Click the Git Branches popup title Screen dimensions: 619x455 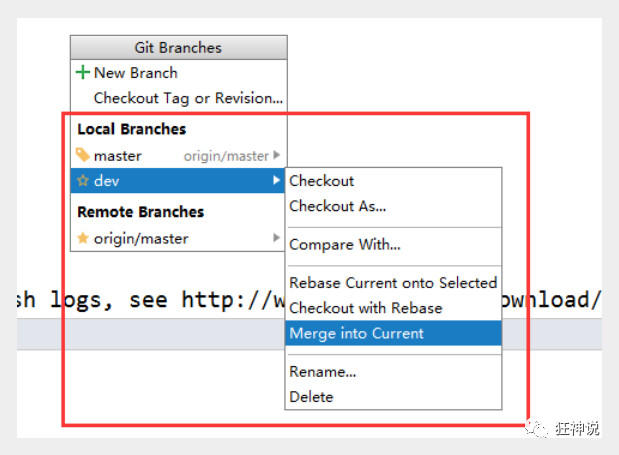(178, 48)
